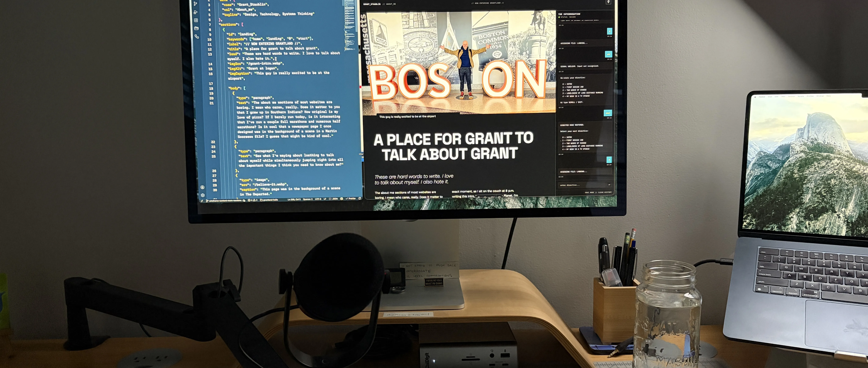The image size is (868, 368).
Task: Click the icon at top right of webpage header
Action: [x=608, y=2]
